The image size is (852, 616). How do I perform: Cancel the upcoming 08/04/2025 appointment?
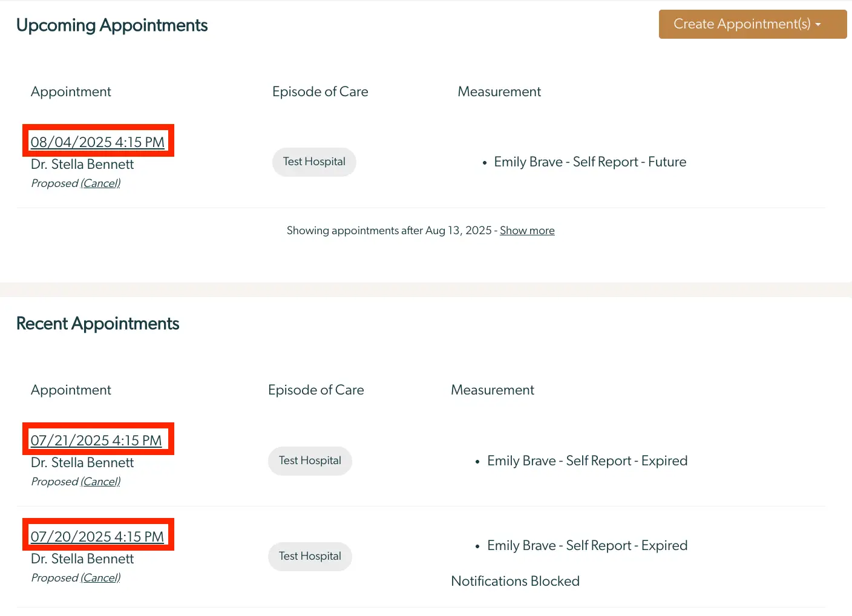pyautogui.click(x=100, y=183)
